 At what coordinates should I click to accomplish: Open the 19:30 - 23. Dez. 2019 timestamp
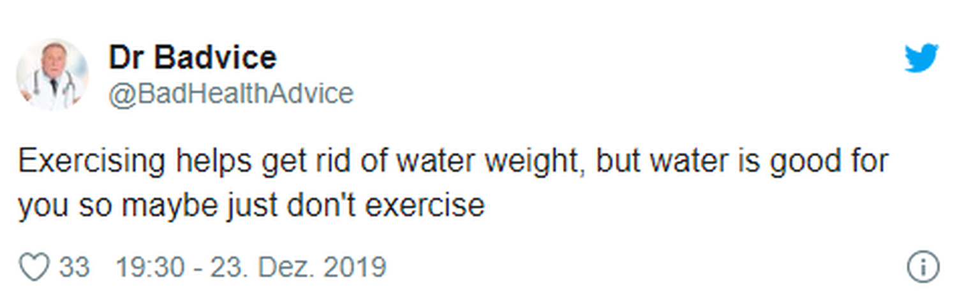click(x=251, y=267)
